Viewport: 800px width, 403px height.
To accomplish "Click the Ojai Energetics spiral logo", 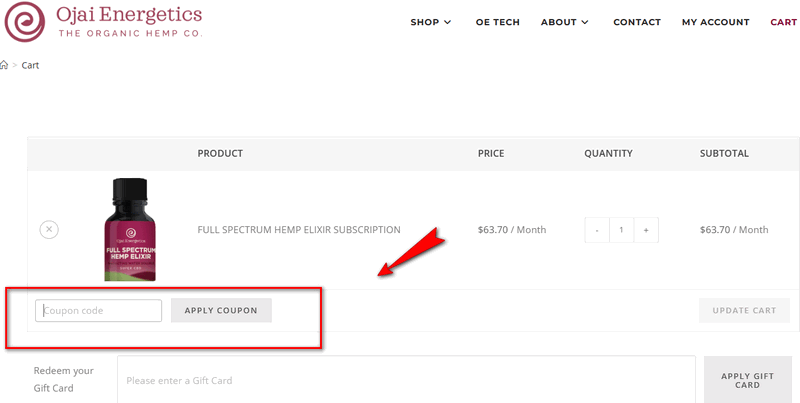I will tap(25, 20).
